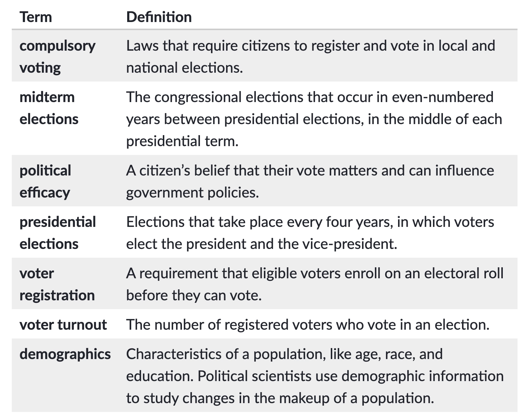This screenshot has height=420, width=530.
Task: Select the definition starting "Elections that take place"
Action: [310, 233]
